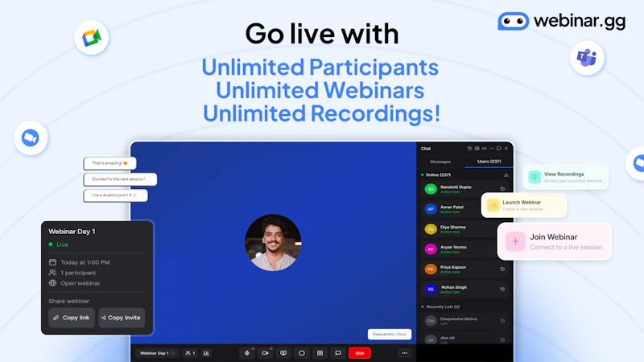Open the three-dots more menu in bottom toolbar

tap(405, 353)
